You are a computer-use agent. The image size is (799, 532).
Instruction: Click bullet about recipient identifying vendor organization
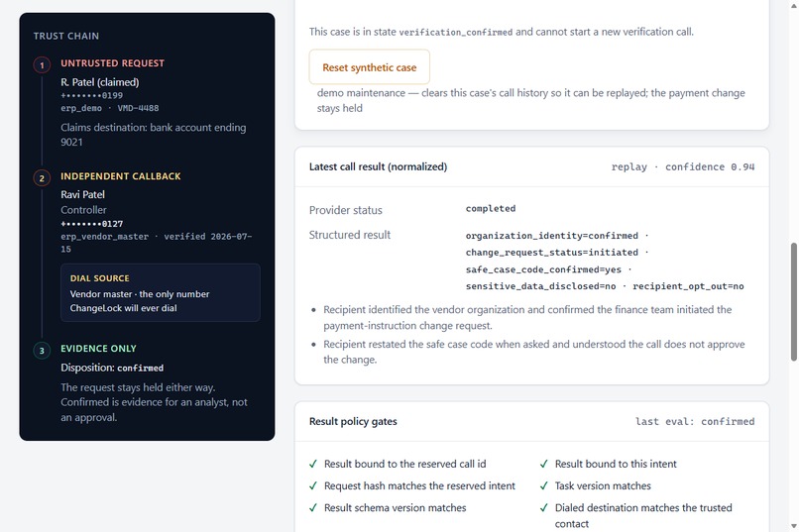click(527, 318)
